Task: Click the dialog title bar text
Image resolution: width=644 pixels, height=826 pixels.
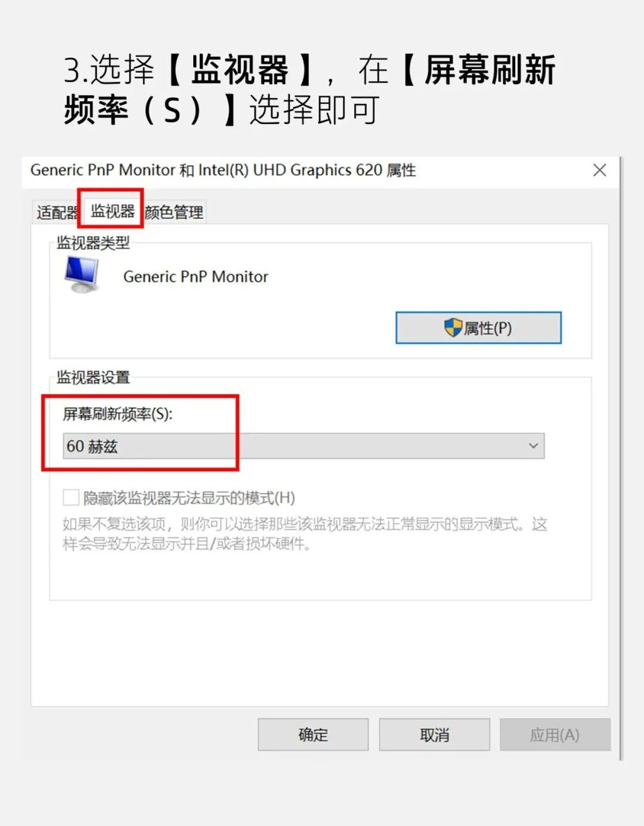Action: (223, 171)
